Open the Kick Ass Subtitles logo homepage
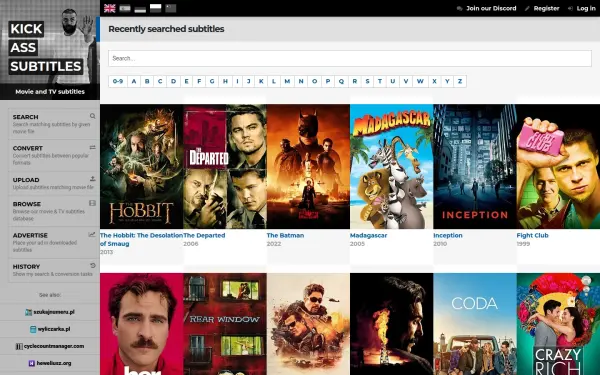The image size is (600, 375). click(x=50, y=50)
